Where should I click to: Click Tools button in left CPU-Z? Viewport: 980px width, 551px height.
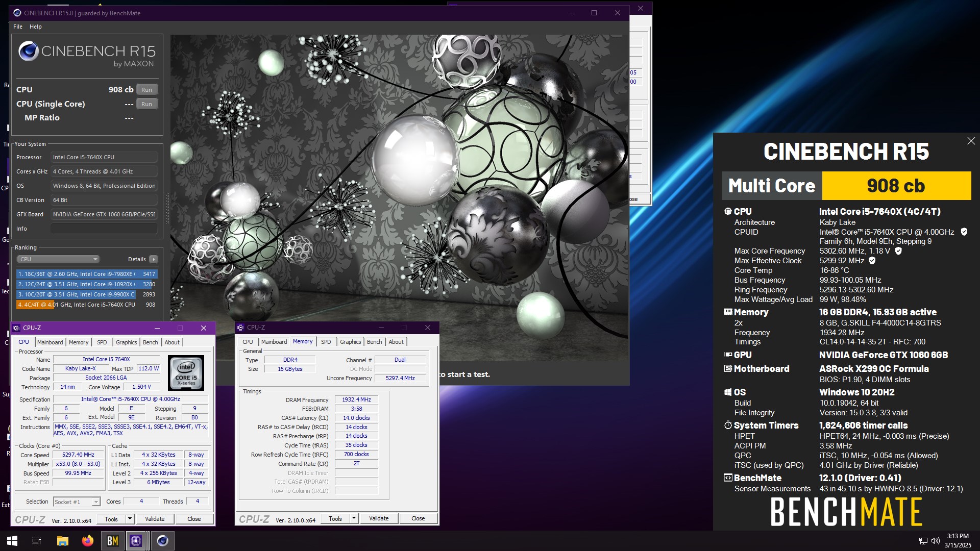pos(111,519)
